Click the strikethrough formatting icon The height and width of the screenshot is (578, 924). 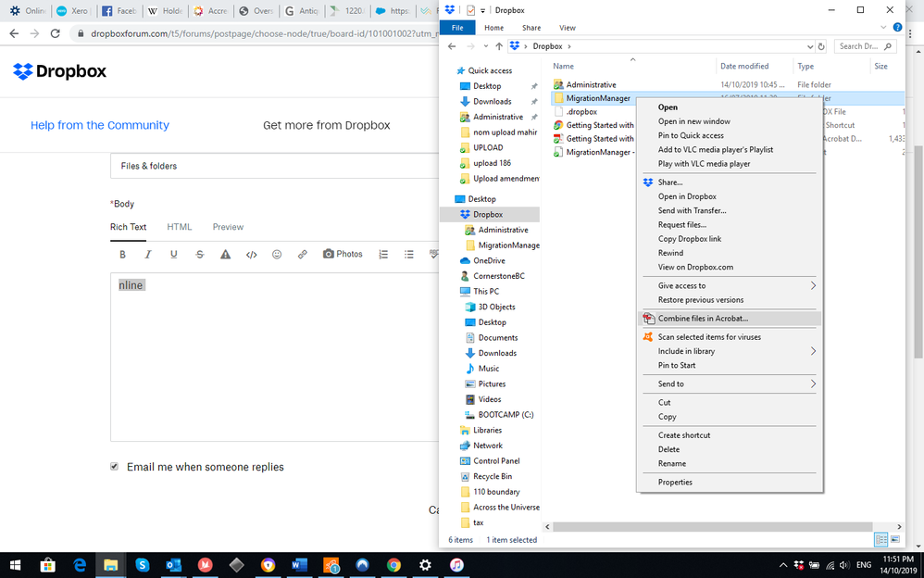point(200,254)
